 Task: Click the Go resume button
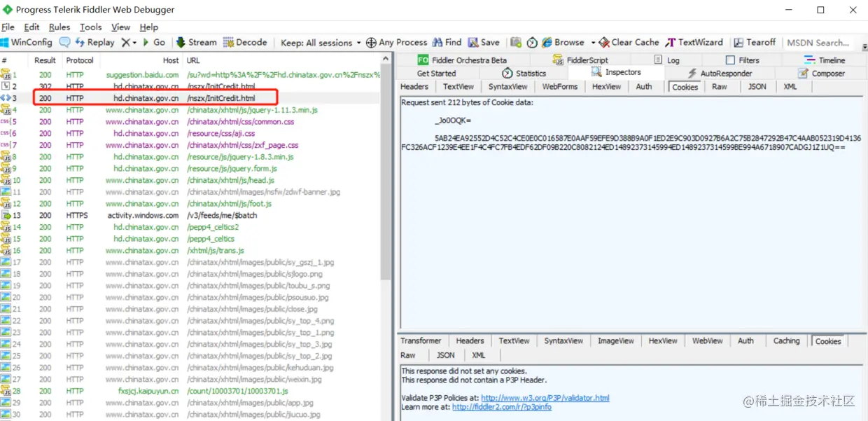(154, 42)
